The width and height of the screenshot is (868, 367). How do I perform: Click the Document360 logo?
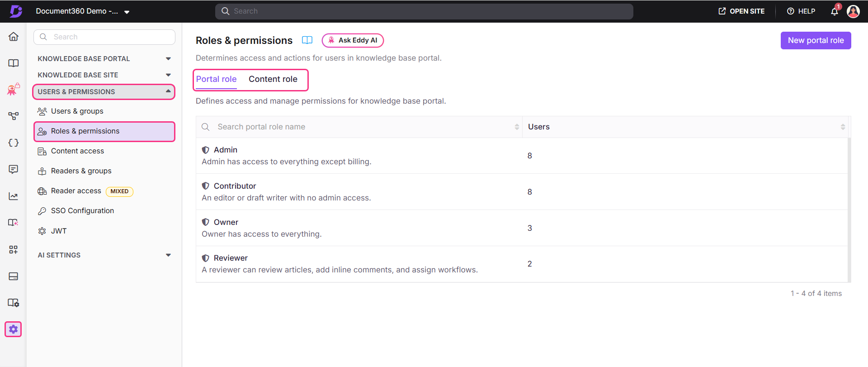[16, 11]
